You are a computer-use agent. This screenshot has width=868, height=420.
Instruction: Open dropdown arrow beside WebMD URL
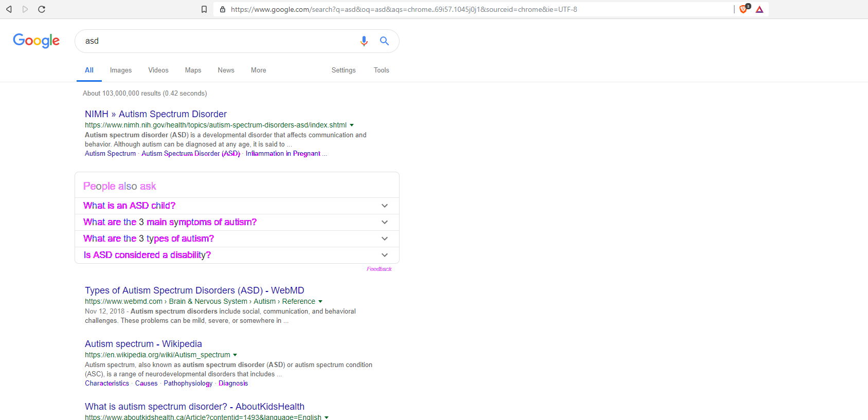[320, 302]
